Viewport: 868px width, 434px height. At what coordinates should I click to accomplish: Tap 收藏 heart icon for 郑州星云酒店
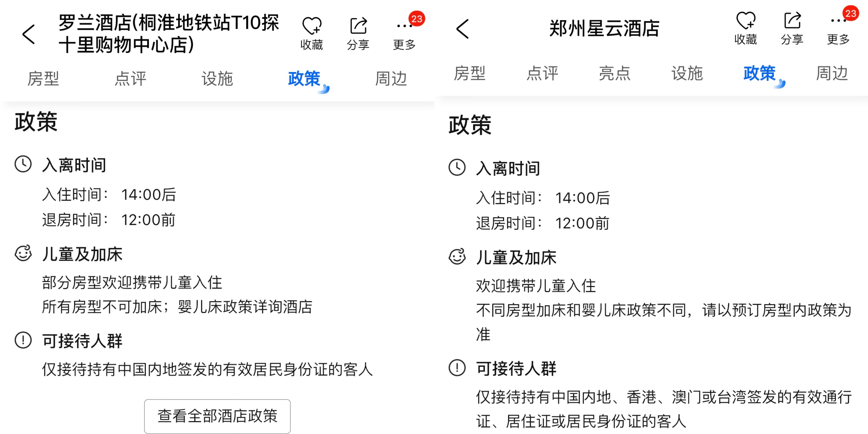[x=745, y=21]
